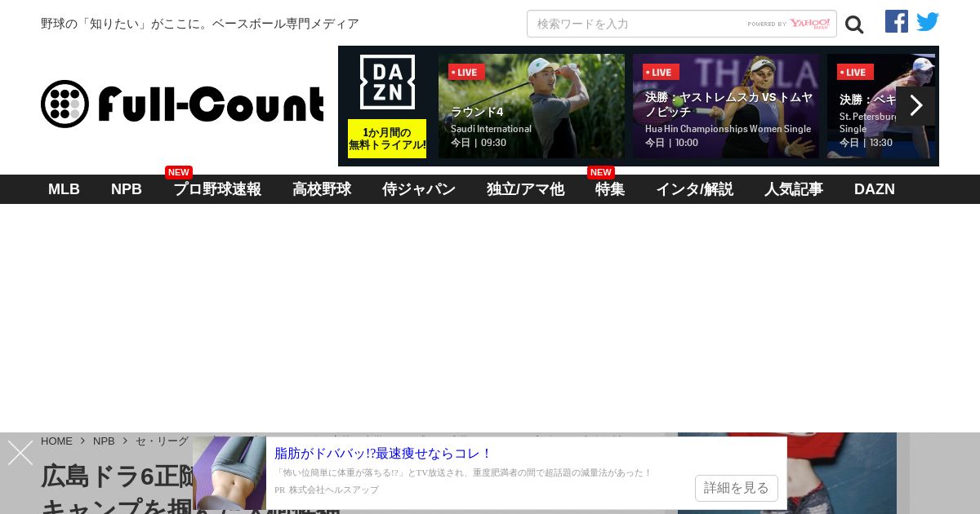
Task: Open the ヤストレムスカ VS トムヤノビッチ match thumbnail
Action: (x=726, y=106)
